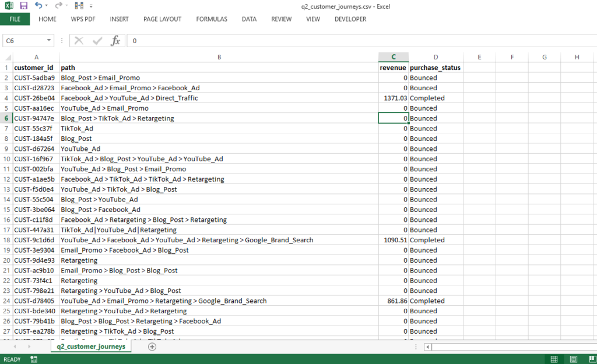
Task: Click the next sheet navigation arrow
Action: point(29,347)
